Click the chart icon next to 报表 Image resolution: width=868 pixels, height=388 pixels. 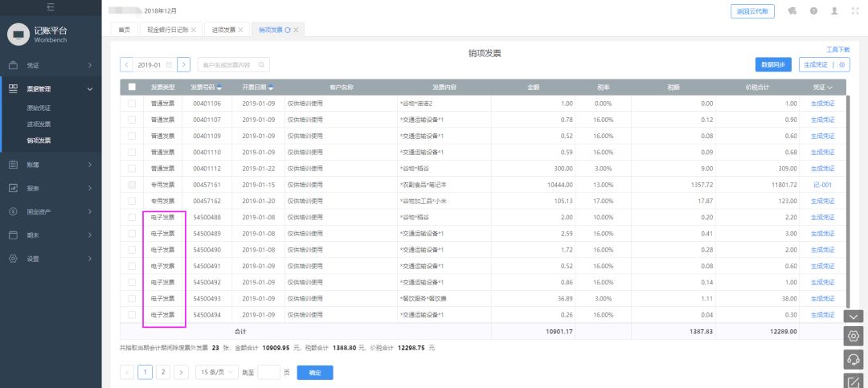click(x=14, y=188)
